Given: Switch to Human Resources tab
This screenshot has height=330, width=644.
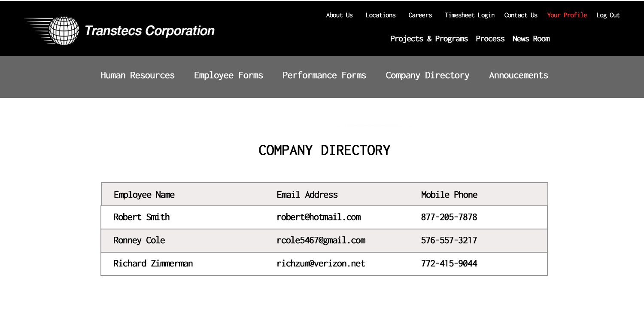Looking at the screenshot, I should pyautogui.click(x=137, y=75).
